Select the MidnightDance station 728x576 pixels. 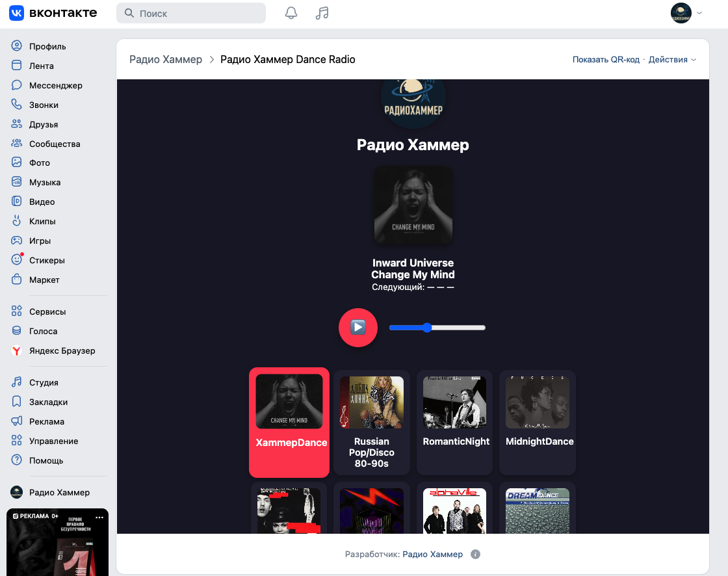click(538, 422)
